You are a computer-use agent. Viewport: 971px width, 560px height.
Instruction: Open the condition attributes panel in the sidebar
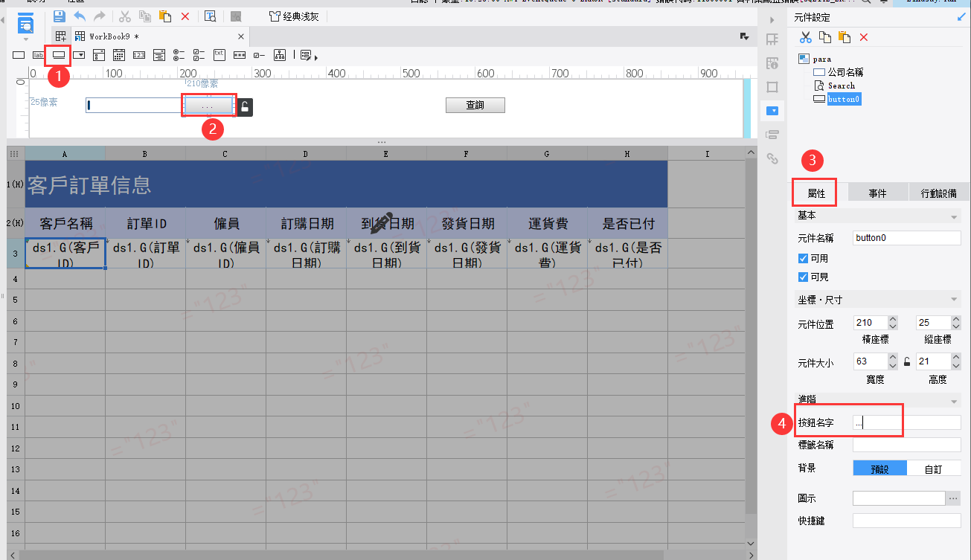pos(772,135)
